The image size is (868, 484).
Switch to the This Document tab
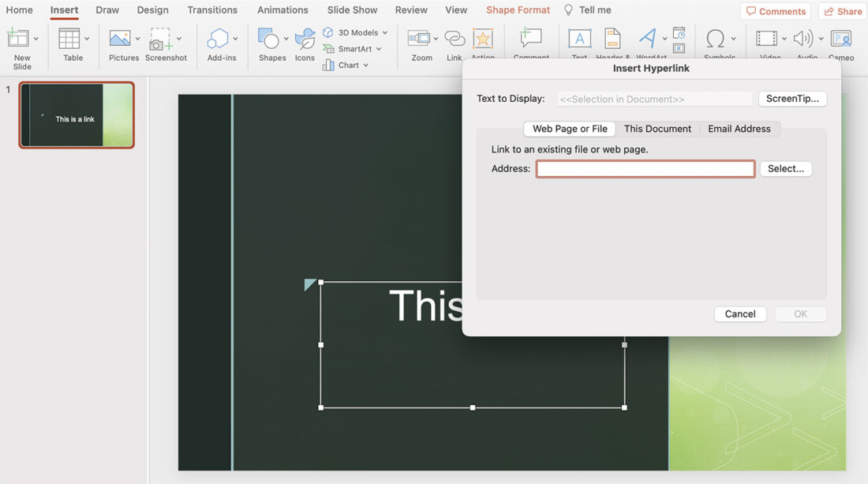pos(658,128)
